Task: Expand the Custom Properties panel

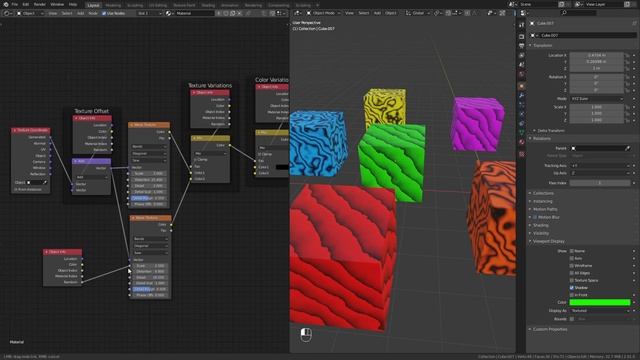Action: 550,329
